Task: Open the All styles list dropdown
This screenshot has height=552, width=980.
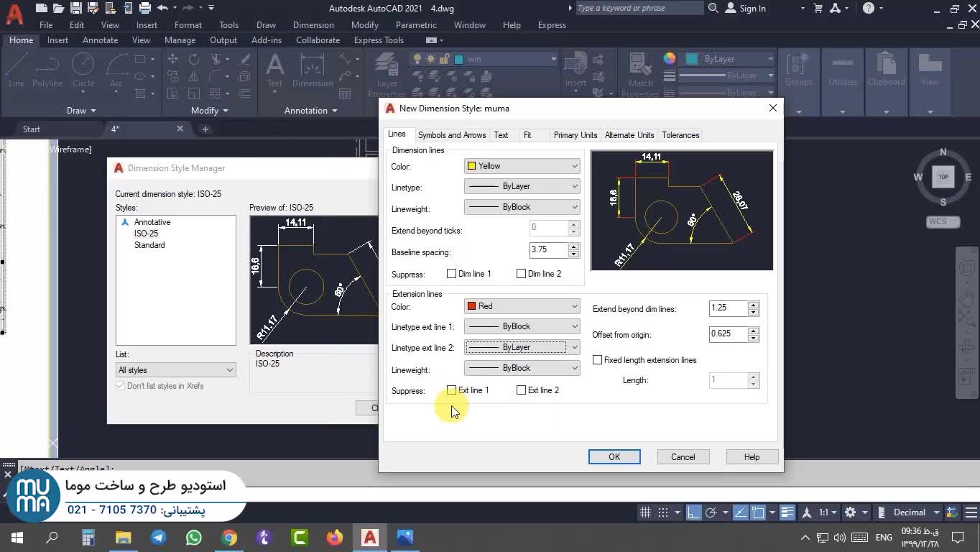Action: pos(175,370)
